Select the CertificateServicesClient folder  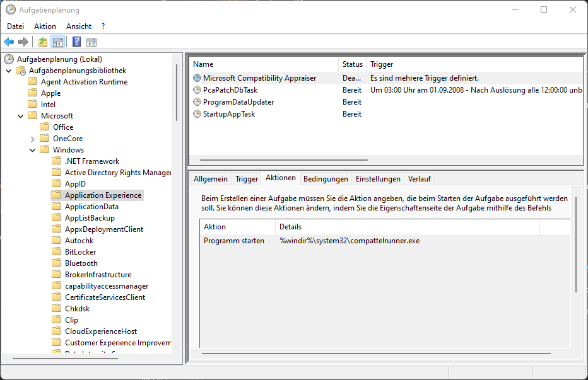click(x=105, y=297)
